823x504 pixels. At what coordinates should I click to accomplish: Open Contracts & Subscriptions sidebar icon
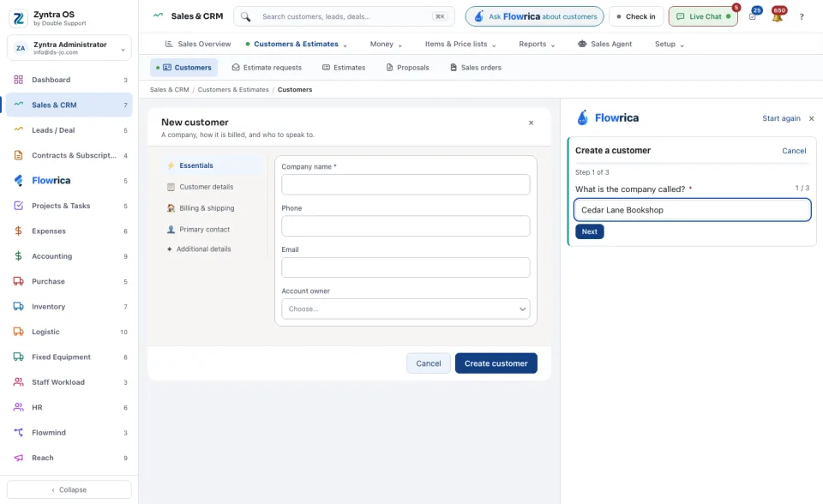point(18,155)
